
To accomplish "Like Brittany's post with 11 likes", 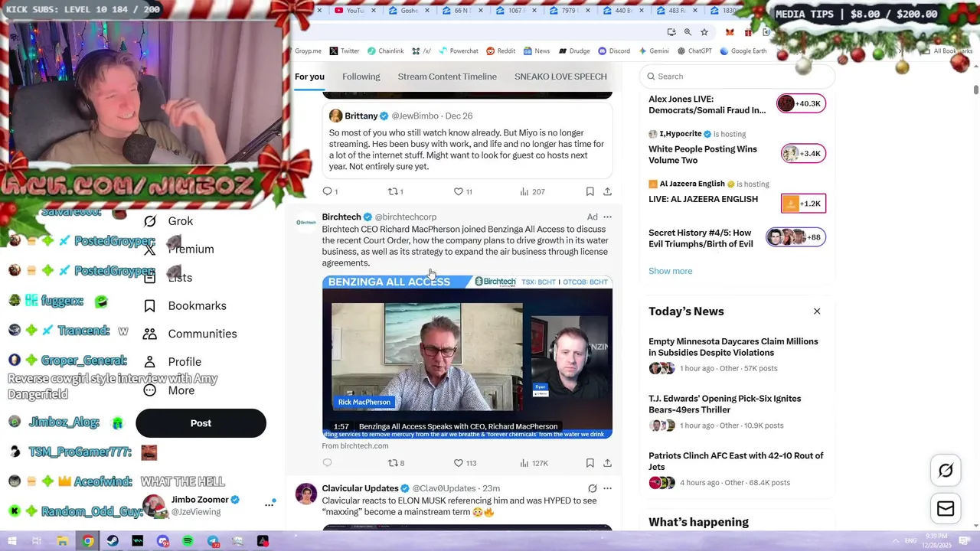I will click(462, 191).
